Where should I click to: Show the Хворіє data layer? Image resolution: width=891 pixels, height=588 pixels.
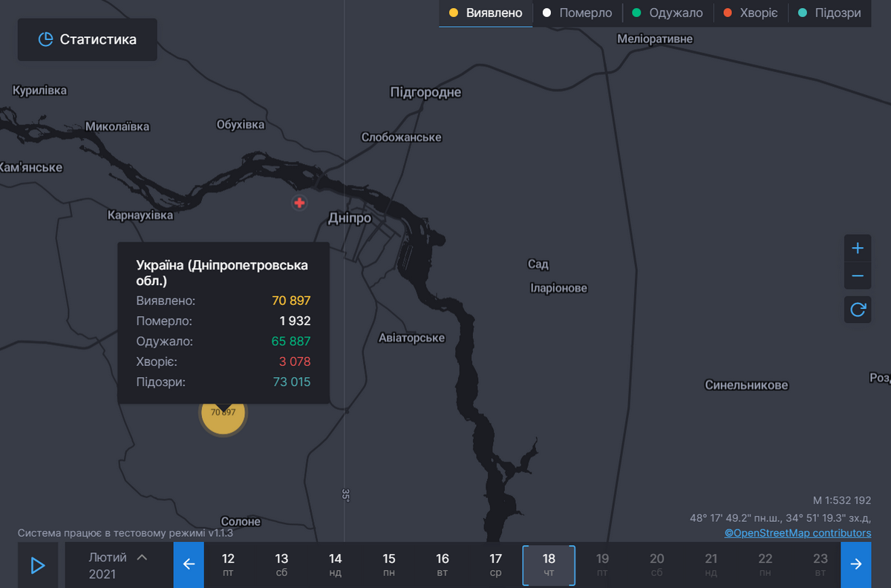tap(750, 13)
